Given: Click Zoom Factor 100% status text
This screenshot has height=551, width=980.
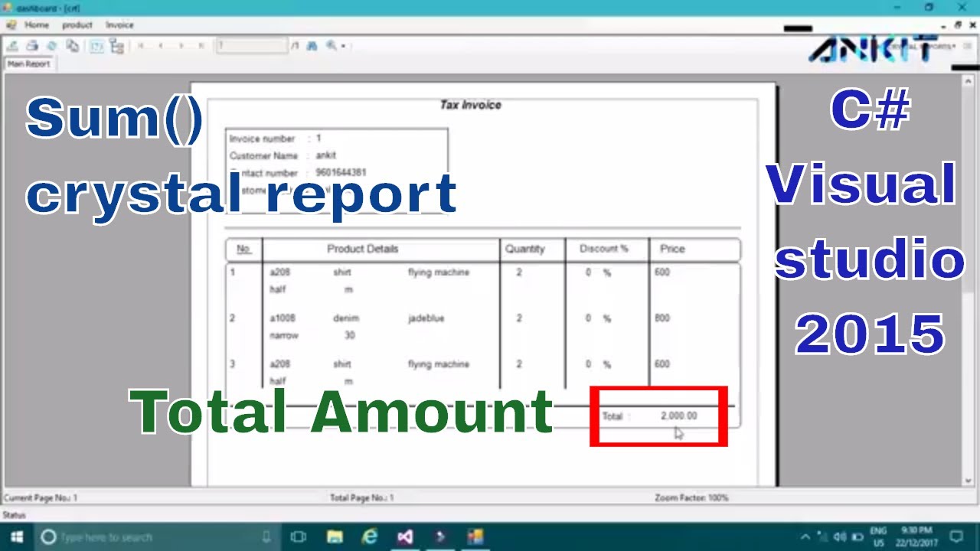Looking at the screenshot, I should tap(691, 498).
